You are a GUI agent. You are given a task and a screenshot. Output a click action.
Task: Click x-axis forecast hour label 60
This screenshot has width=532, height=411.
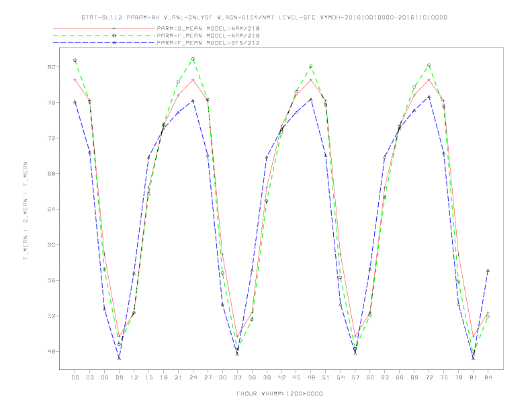370,377
